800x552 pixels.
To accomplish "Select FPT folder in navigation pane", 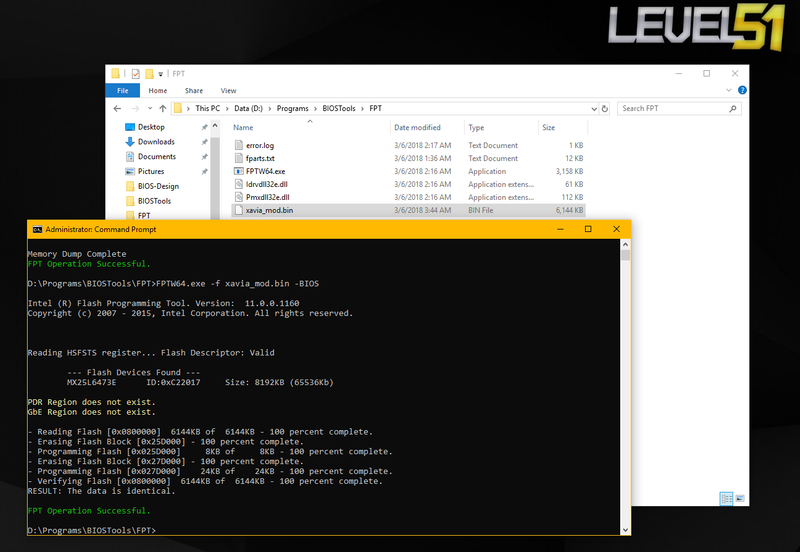I will click(x=144, y=215).
